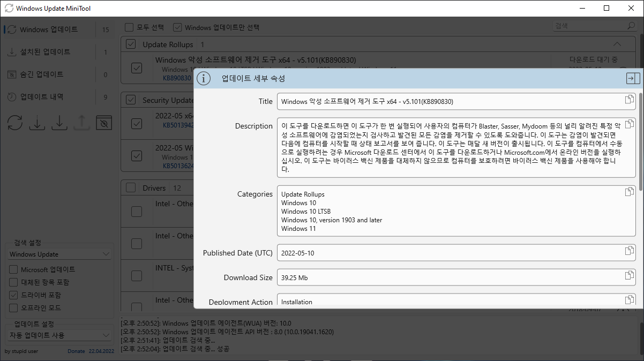This screenshot has height=361, width=644.
Task: Uncheck the KB5013942 update checkbox
Action: pyautogui.click(x=137, y=124)
